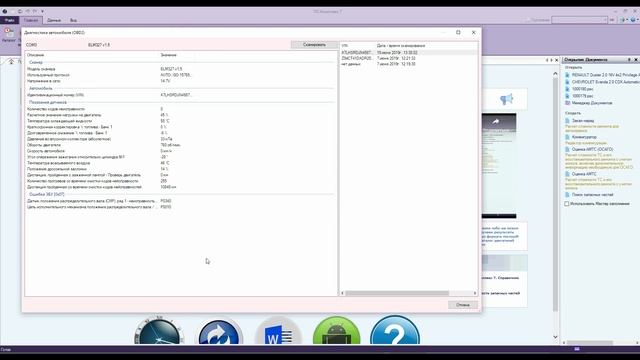The width and height of the screenshot is (640, 360).
Task: Switch to the Вид ribbon tab
Action: 73,20
